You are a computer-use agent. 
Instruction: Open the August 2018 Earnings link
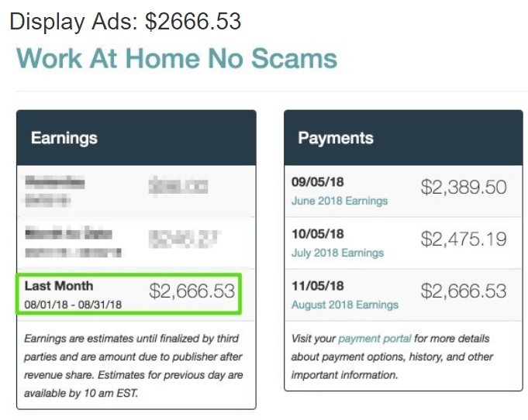[x=345, y=305]
